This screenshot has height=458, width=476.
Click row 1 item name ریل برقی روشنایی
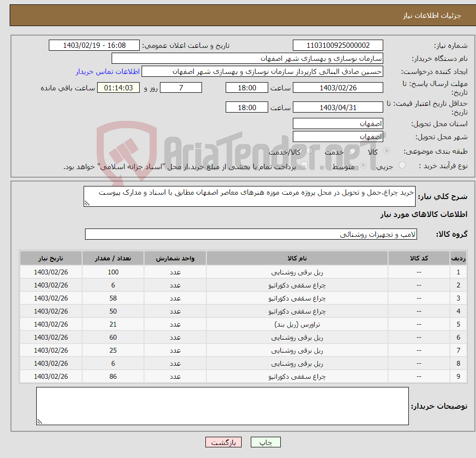click(x=297, y=272)
